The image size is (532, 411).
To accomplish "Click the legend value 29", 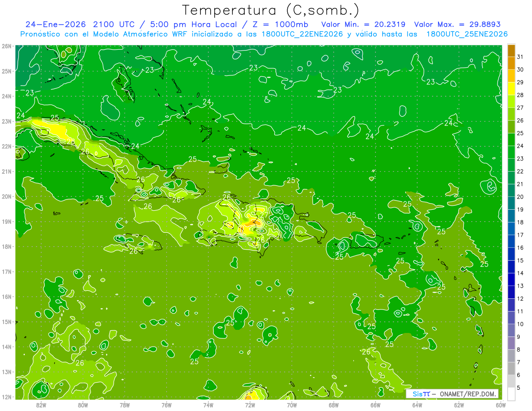I will 520,82.
